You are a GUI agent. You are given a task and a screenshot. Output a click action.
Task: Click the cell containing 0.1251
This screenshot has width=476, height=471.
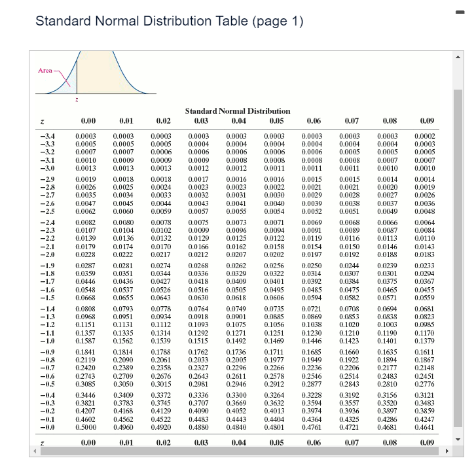274,333
